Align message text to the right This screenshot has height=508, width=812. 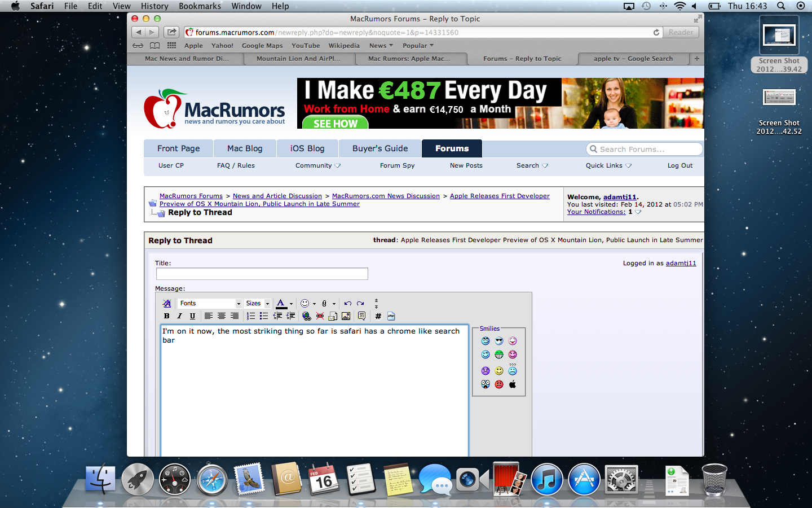235,316
